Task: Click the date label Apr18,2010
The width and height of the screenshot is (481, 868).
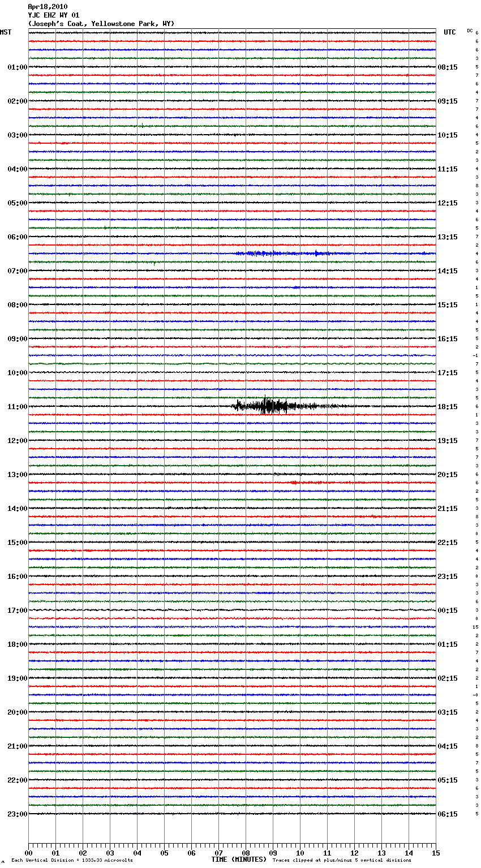Action: [x=48, y=7]
